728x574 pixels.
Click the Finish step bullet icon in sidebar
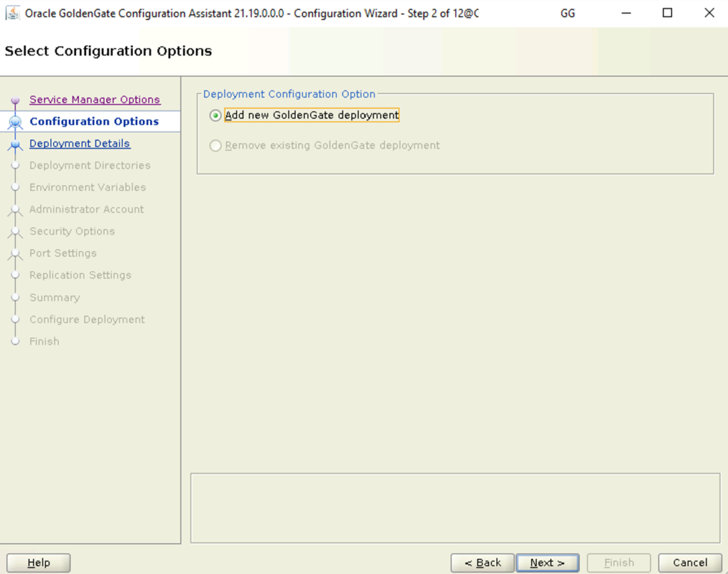(x=16, y=342)
